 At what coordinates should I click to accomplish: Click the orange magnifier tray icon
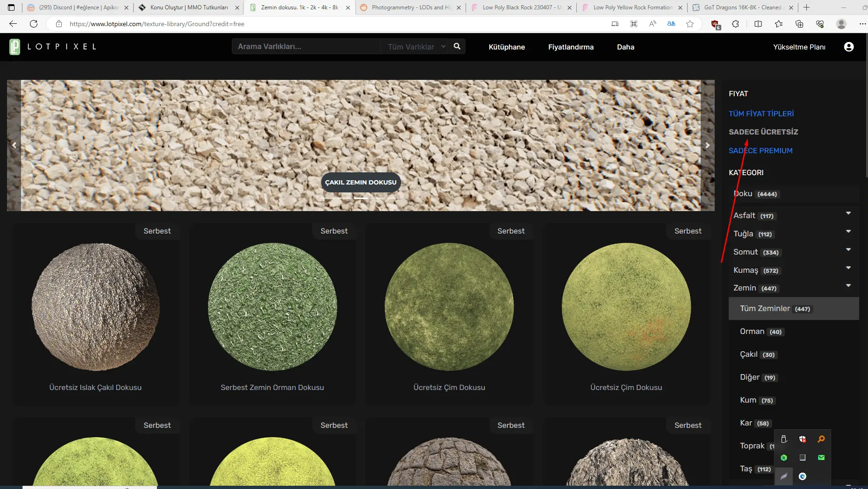(821, 439)
